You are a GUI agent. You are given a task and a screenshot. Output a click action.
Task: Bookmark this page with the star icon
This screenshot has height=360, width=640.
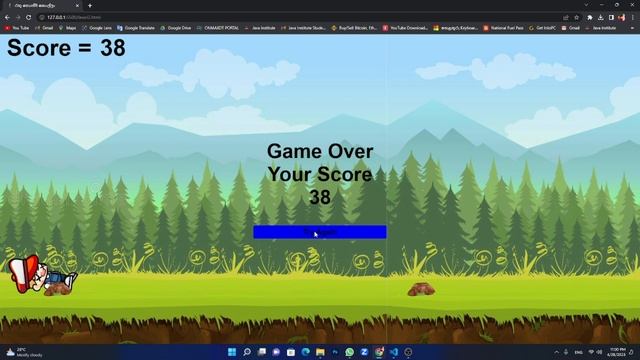tap(576, 18)
